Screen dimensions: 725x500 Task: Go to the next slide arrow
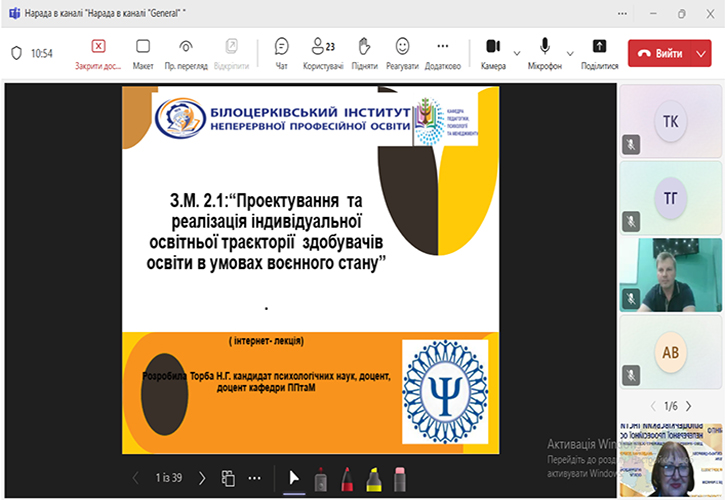(202, 478)
